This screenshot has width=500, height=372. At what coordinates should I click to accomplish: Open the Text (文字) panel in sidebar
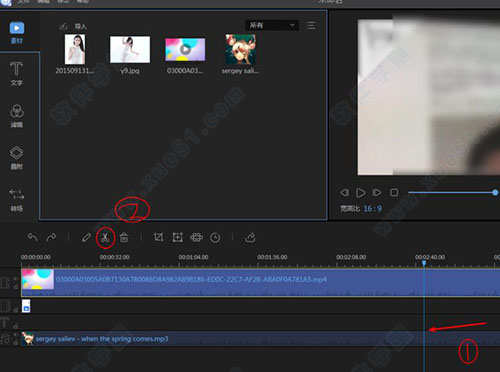click(x=16, y=74)
